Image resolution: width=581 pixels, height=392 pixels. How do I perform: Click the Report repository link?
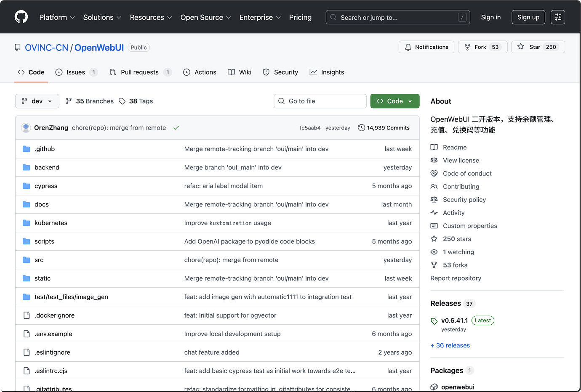pyautogui.click(x=456, y=278)
